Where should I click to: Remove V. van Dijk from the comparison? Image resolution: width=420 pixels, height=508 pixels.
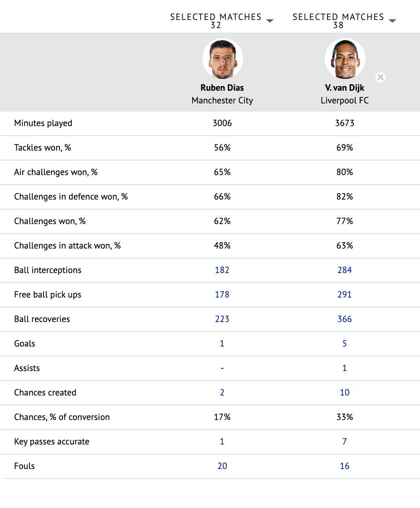coord(381,77)
